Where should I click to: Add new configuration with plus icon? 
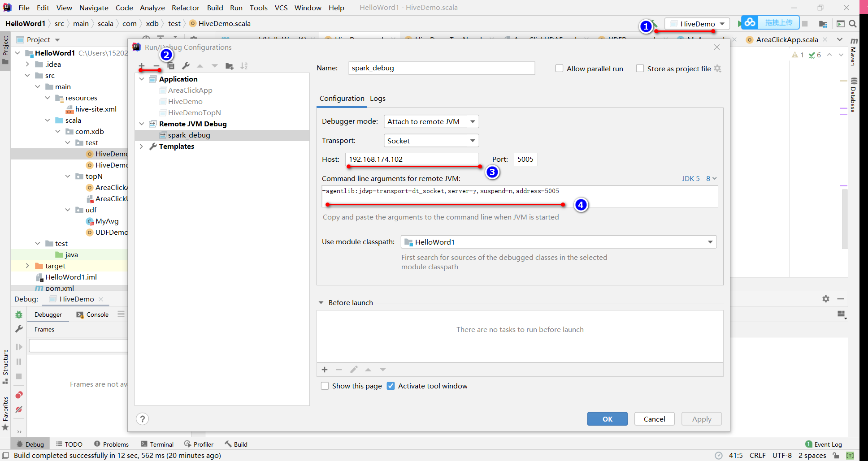point(142,66)
